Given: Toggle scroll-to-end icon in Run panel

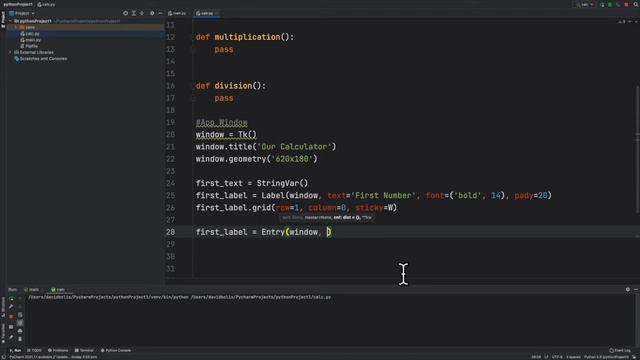Looking at the screenshot, I should [20, 323].
